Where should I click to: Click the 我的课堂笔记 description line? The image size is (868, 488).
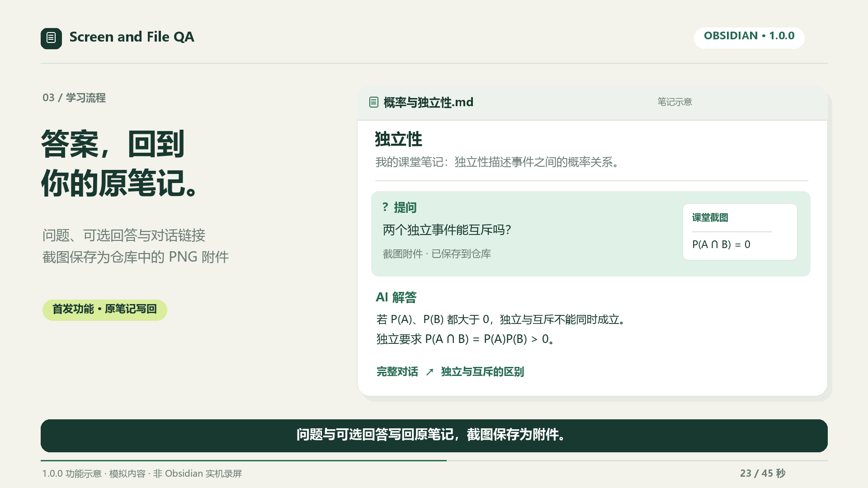coord(497,162)
